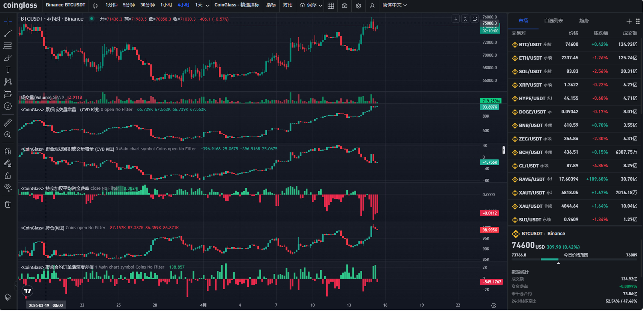Open the forecast and measurement tools
Screen dimensions: 644x311
click(x=8, y=94)
